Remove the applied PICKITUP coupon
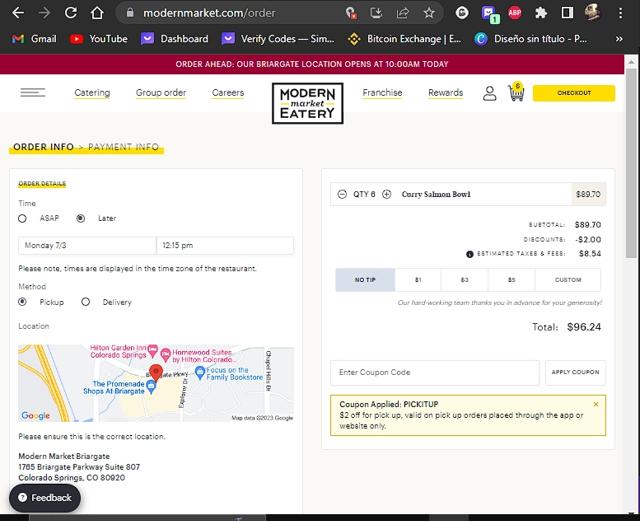The width and height of the screenshot is (640, 521). (596, 404)
